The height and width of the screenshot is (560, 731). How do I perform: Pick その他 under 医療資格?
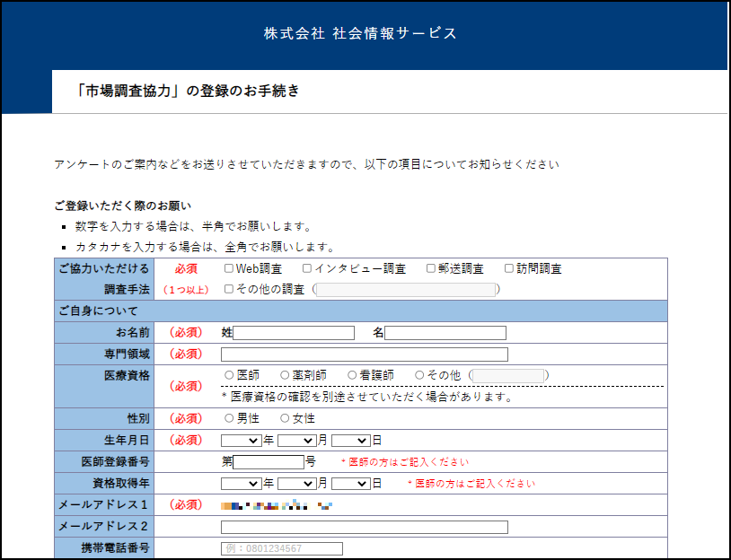pyautogui.click(x=418, y=375)
